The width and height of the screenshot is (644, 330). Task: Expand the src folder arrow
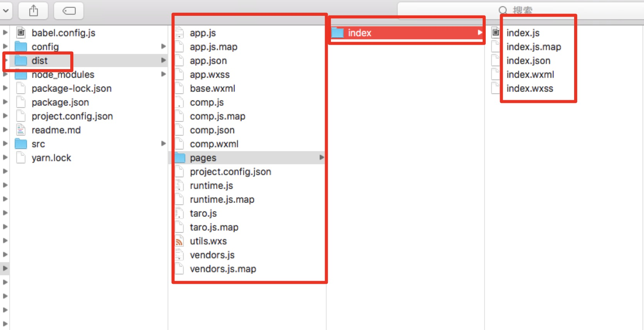(163, 143)
